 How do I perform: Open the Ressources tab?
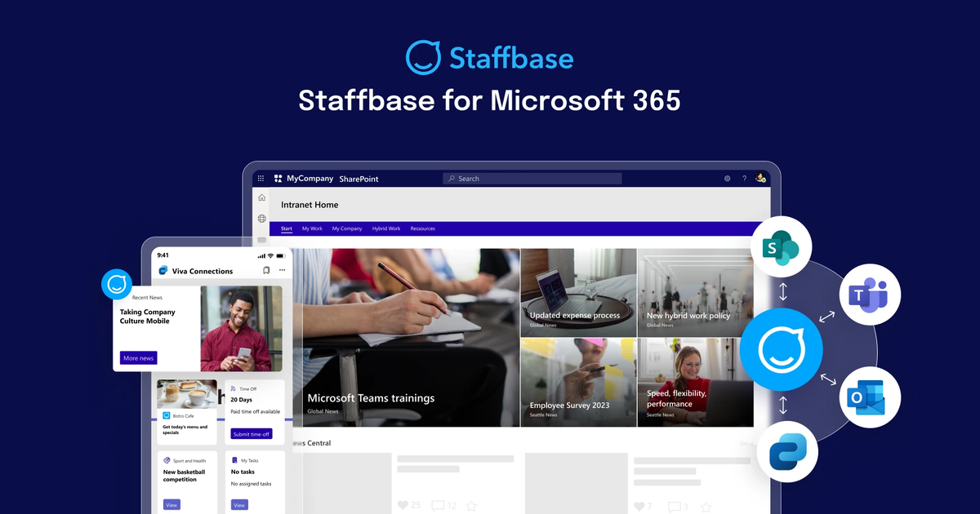422,229
